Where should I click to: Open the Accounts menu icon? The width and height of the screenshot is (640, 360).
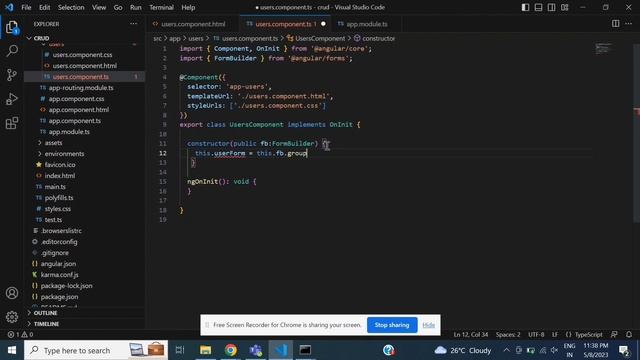12,293
